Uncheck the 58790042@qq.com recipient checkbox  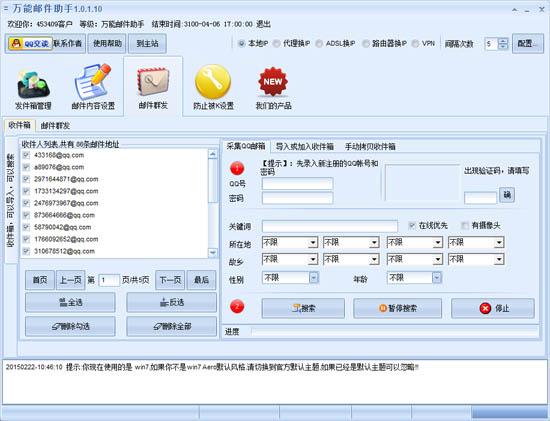coord(26,227)
